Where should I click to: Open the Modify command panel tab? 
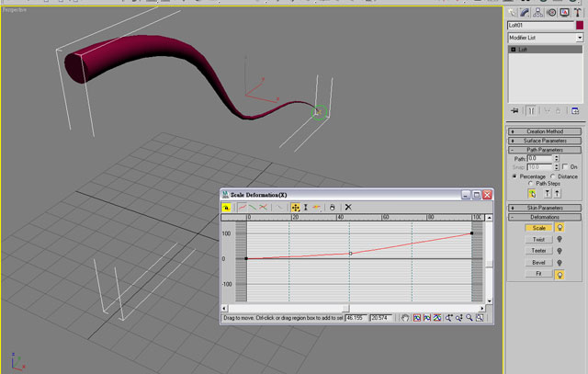coord(525,12)
